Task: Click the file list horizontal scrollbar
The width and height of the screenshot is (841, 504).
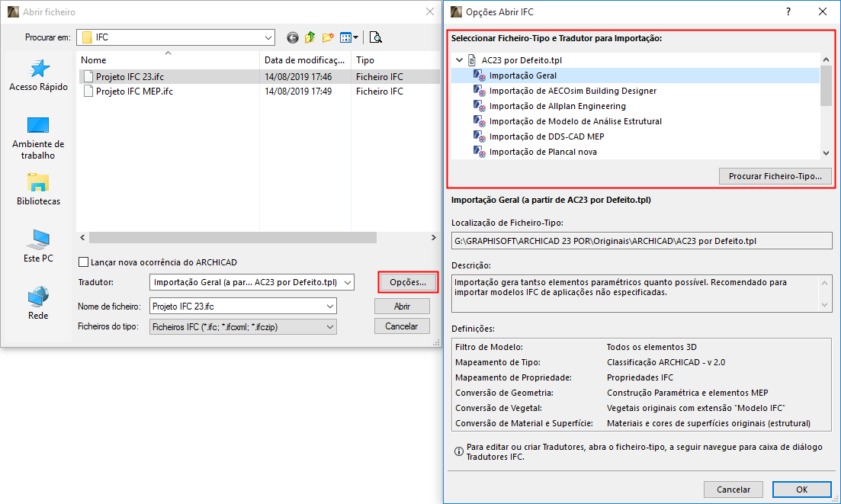Action: [233, 238]
